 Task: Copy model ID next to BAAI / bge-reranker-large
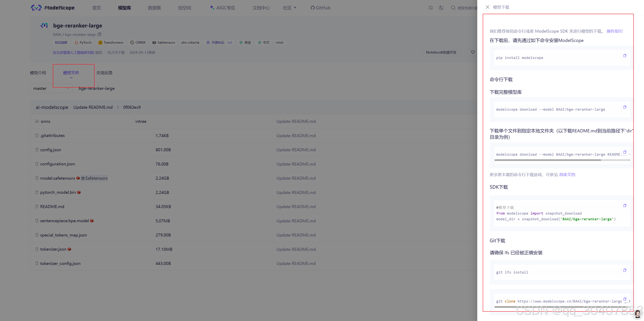[x=99, y=35]
